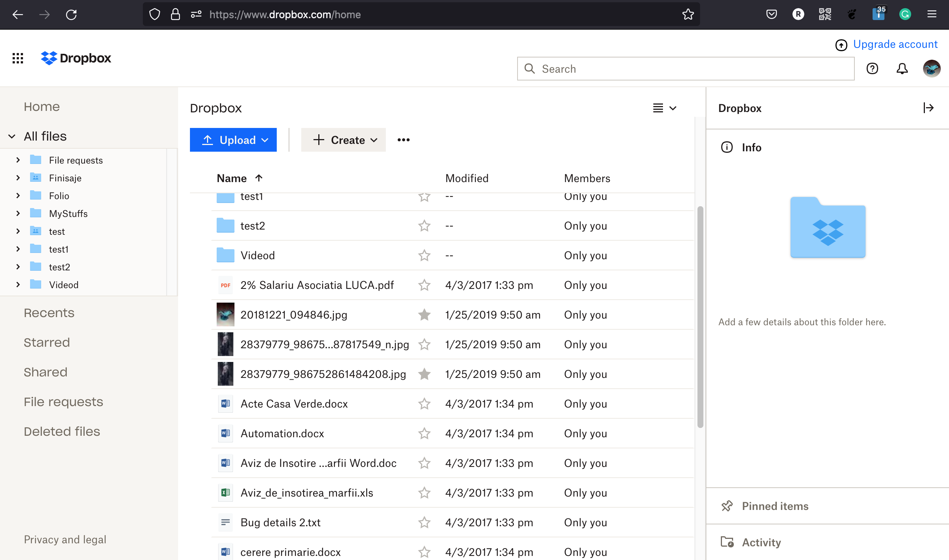Open the list view layout dropdown

click(x=664, y=108)
